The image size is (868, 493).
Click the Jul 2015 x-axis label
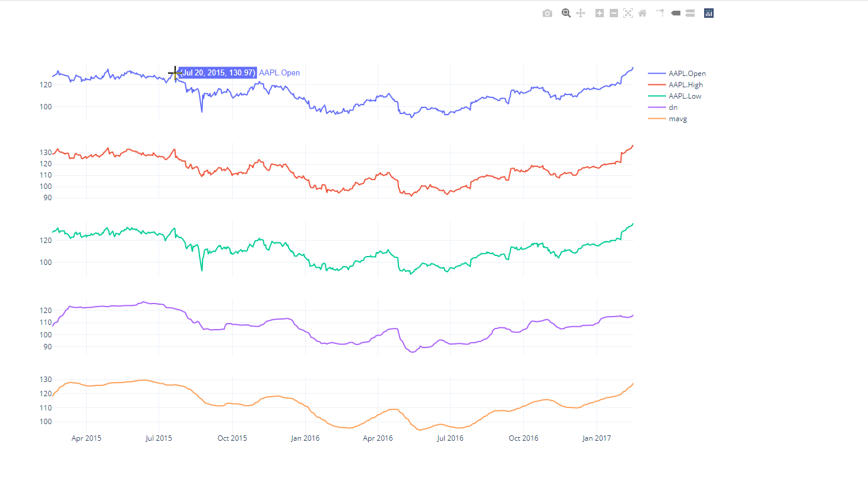tap(159, 438)
